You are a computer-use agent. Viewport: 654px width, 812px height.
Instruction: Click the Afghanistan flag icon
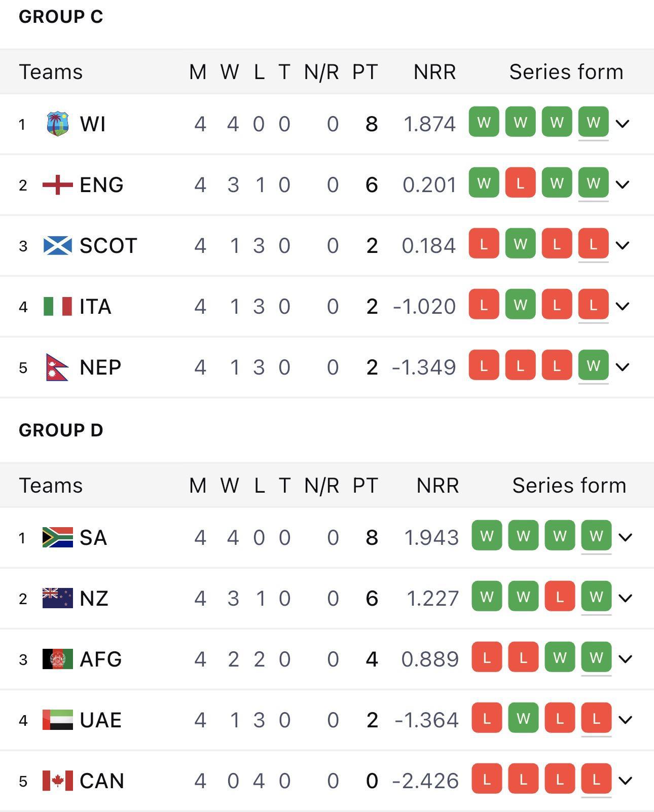[57, 659]
